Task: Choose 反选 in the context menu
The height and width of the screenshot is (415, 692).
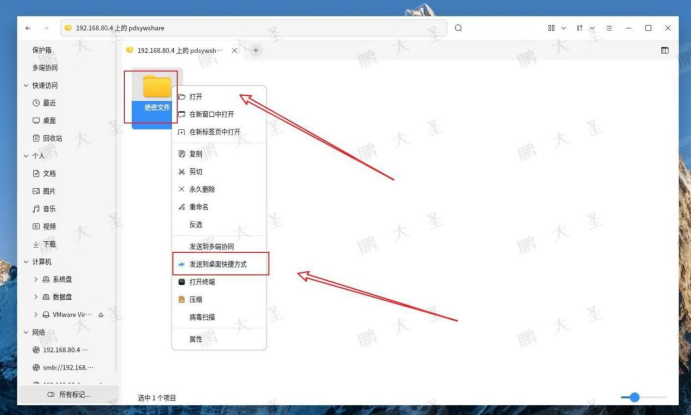Action: coord(219,225)
